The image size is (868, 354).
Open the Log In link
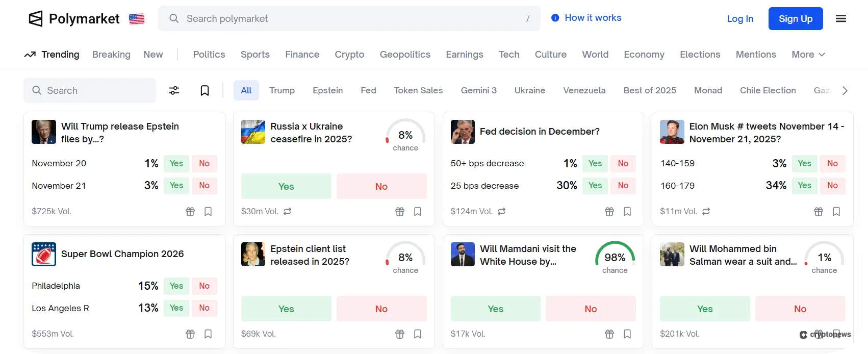(740, 19)
